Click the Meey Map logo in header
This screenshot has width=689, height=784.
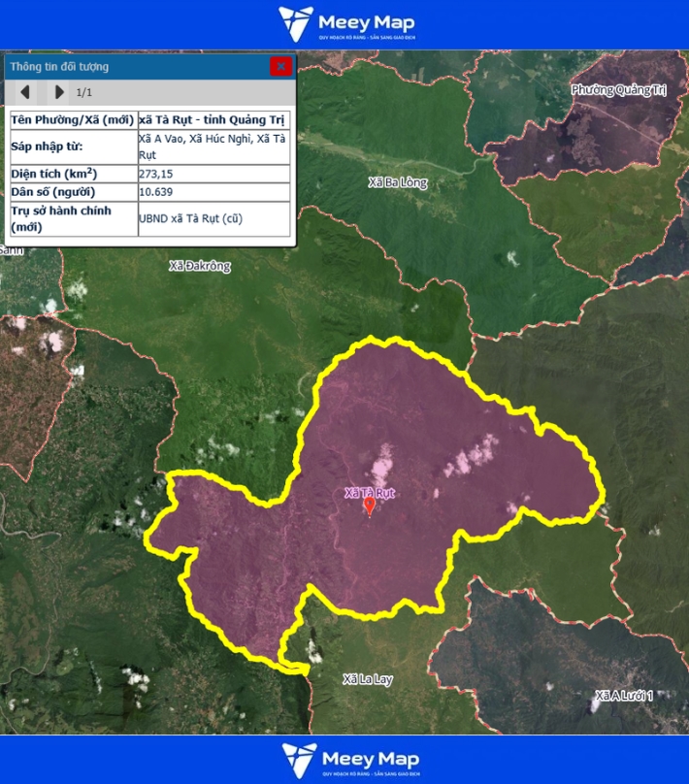point(344,24)
